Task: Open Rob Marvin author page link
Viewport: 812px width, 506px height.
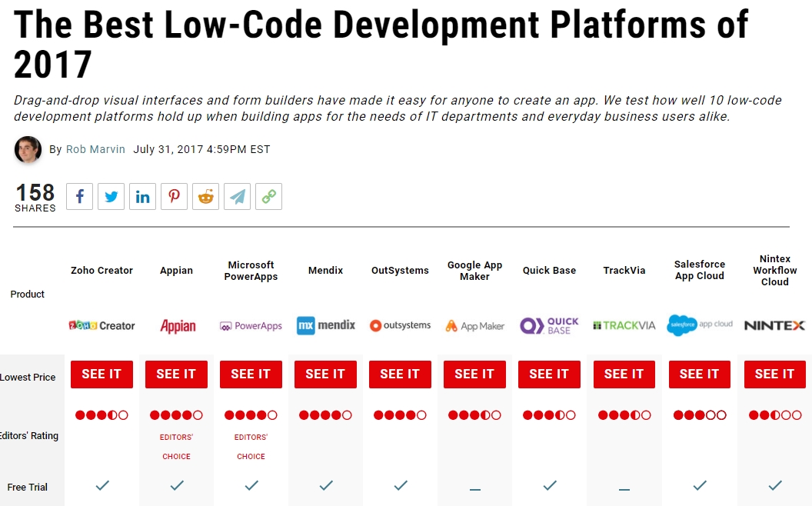Action: [x=95, y=149]
